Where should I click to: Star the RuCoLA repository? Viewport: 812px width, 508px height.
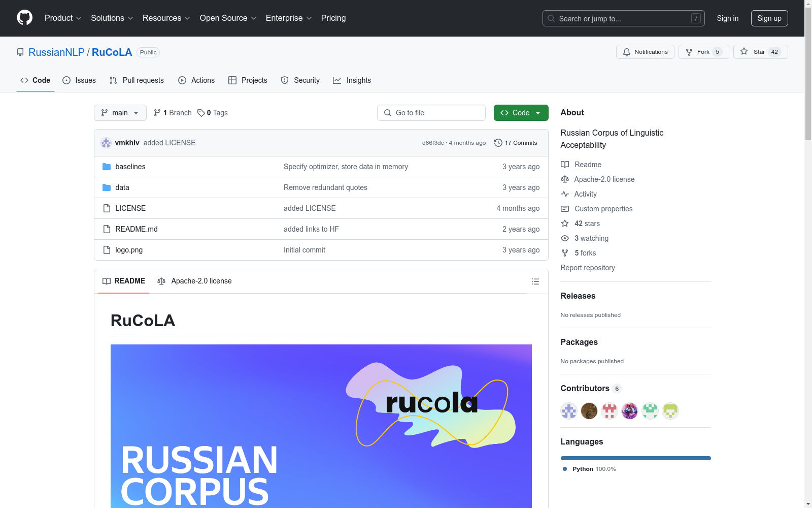point(760,52)
